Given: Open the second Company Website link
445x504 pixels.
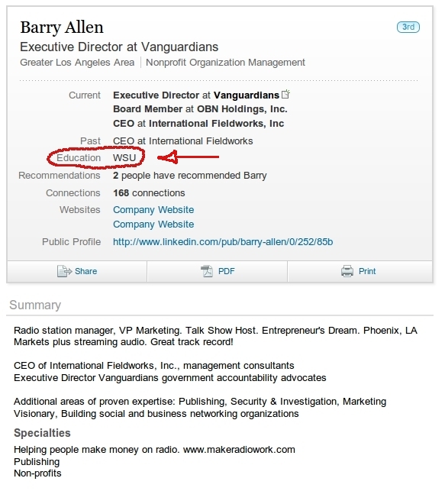Looking at the screenshot, I should click(x=153, y=225).
